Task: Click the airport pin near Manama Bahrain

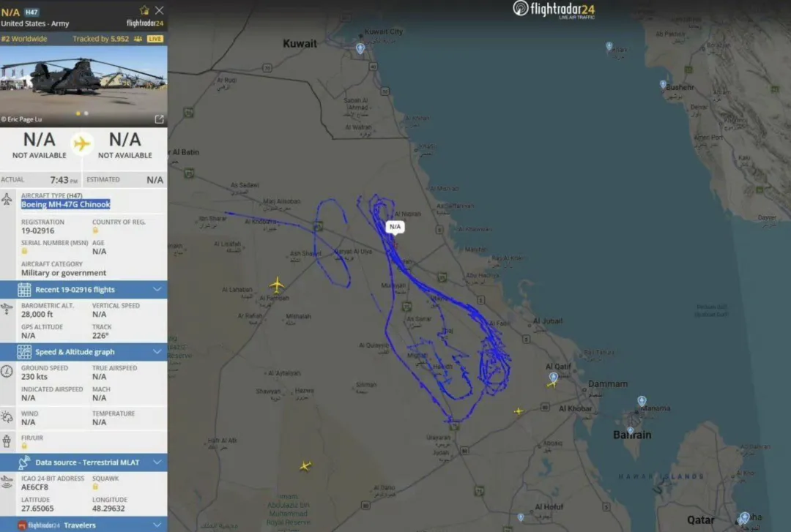Action: click(x=642, y=401)
